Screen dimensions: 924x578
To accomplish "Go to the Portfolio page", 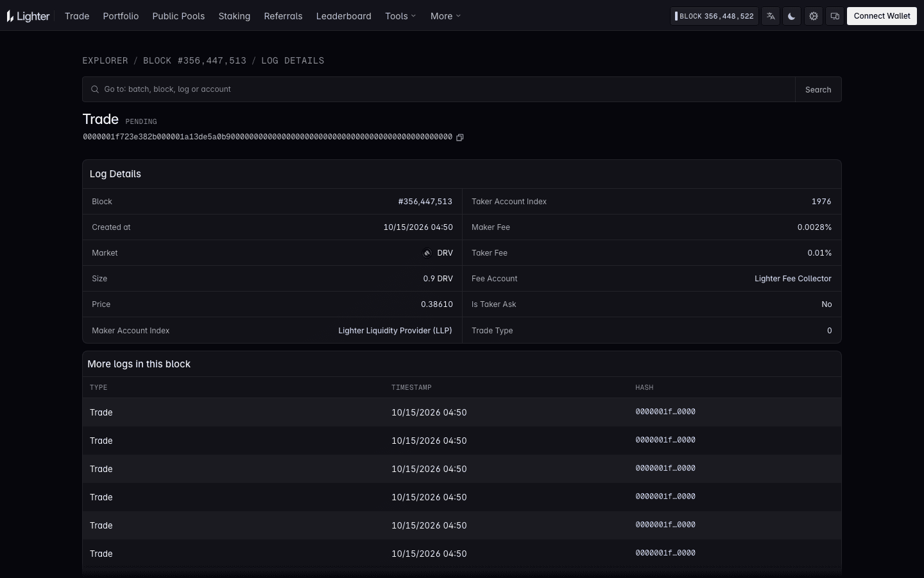I will 121,16.
